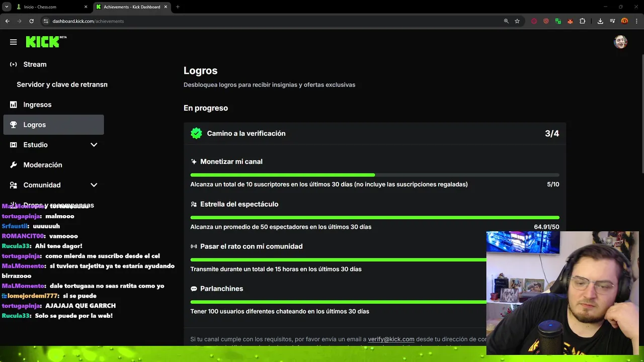Open the hamburger sidebar menu
Viewport: 644px width, 362px height.
13,42
